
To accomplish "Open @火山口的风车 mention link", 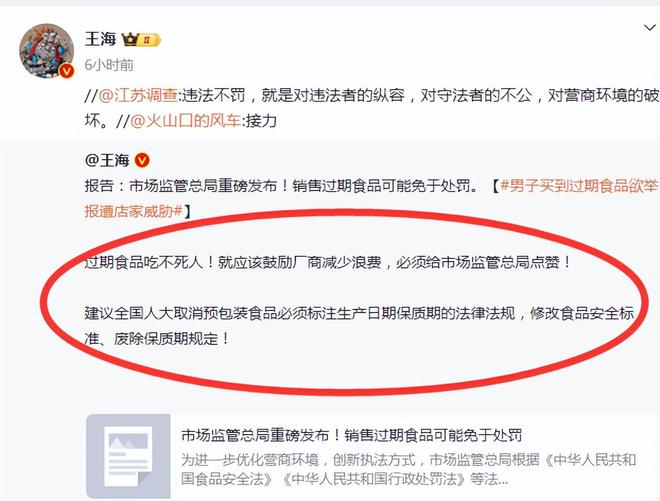I will tap(186, 121).
